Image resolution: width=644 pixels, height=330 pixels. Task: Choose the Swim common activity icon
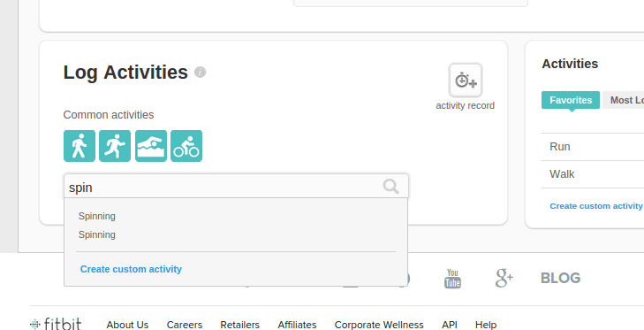pyautogui.click(x=151, y=146)
